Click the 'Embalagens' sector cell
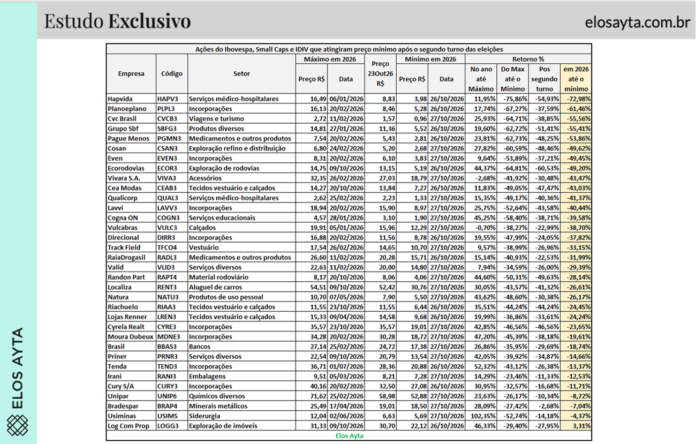The image size is (696, 444). [241, 377]
